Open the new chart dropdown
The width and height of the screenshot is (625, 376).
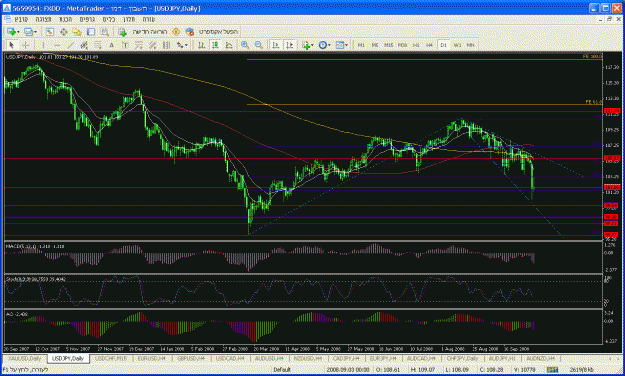click(13, 32)
